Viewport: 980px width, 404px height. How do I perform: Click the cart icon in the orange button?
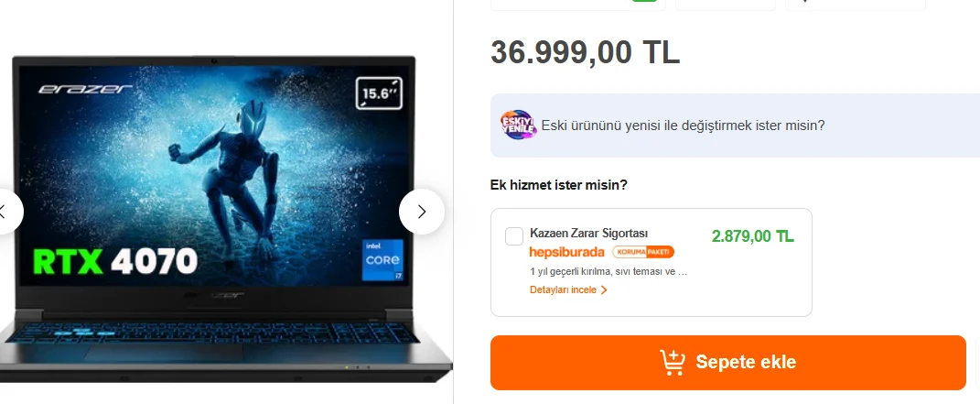tap(673, 362)
